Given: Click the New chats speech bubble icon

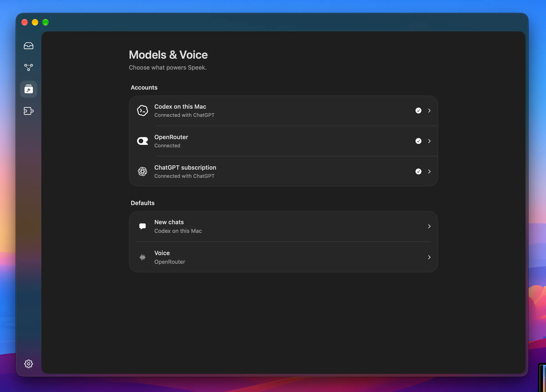Looking at the screenshot, I should (x=143, y=226).
